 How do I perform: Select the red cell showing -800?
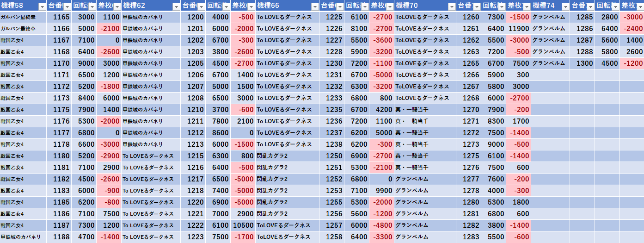[x=109, y=202]
